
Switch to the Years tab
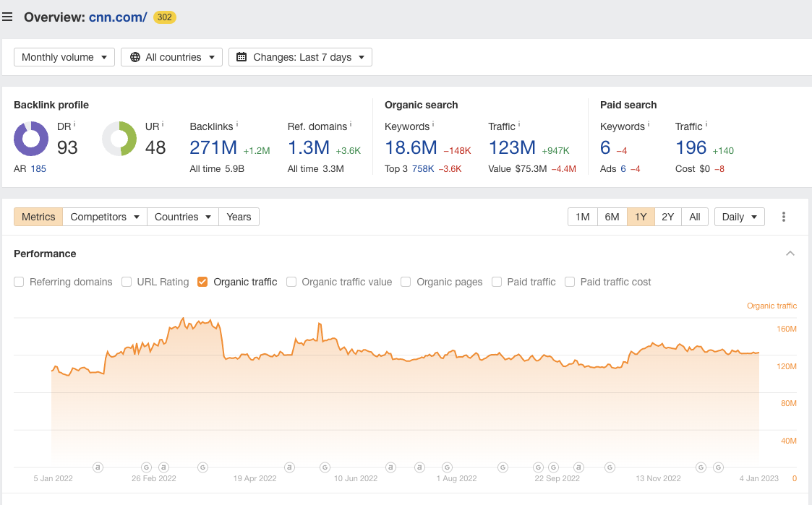pyautogui.click(x=239, y=217)
